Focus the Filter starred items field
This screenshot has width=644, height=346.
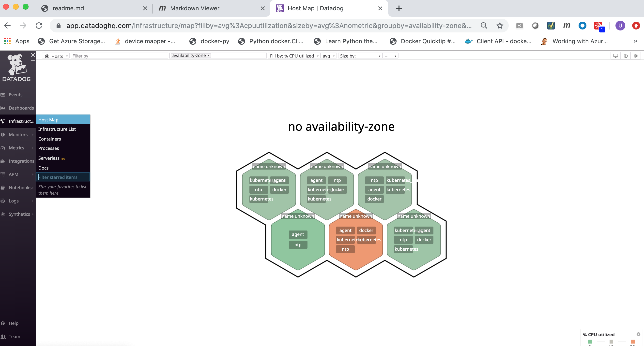point(63,177)
